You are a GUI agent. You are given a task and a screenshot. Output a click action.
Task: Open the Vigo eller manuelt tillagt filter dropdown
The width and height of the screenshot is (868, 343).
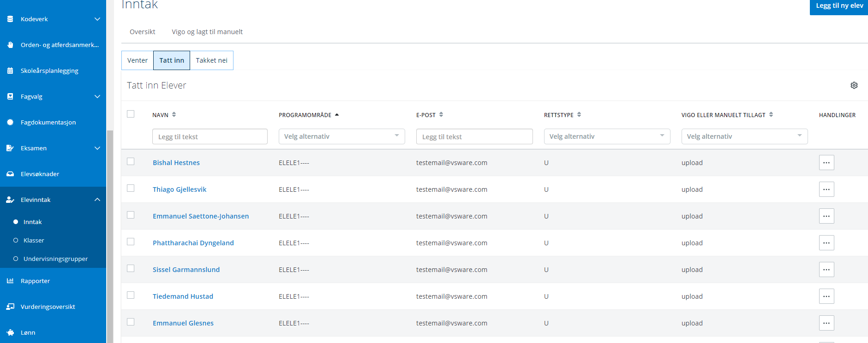point(744,136)
